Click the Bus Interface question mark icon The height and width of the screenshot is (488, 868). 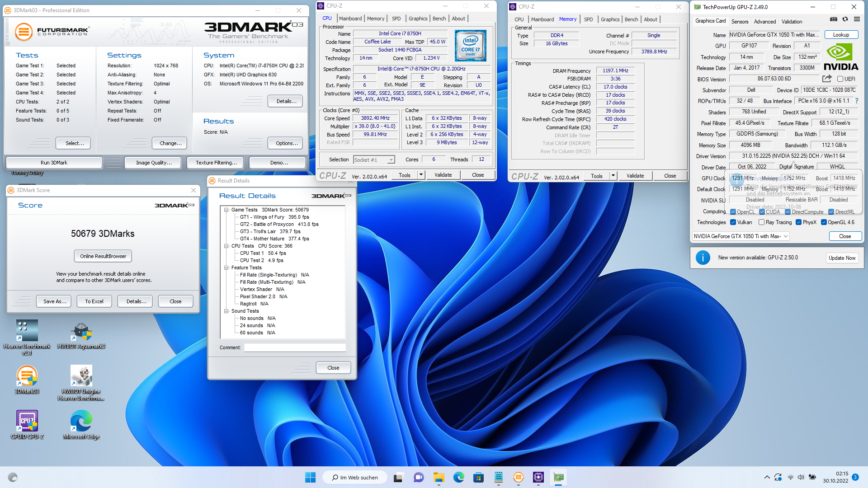pos(857,101)
